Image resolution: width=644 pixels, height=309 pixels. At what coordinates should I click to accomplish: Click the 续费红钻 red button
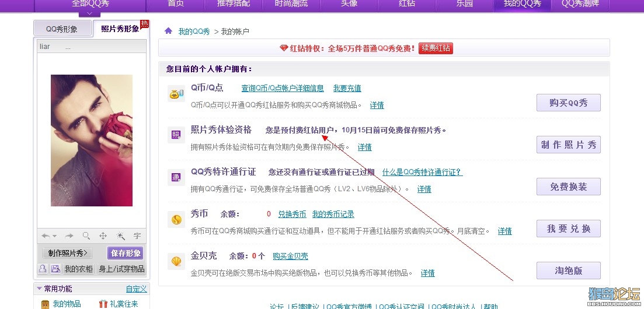[436, 48]
